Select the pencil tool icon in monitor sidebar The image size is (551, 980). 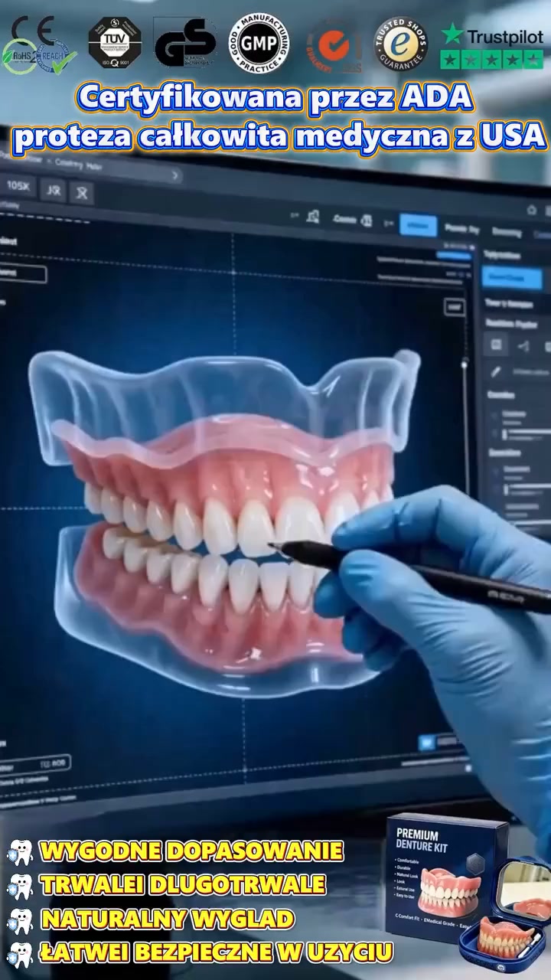click(x=496, y=372)
